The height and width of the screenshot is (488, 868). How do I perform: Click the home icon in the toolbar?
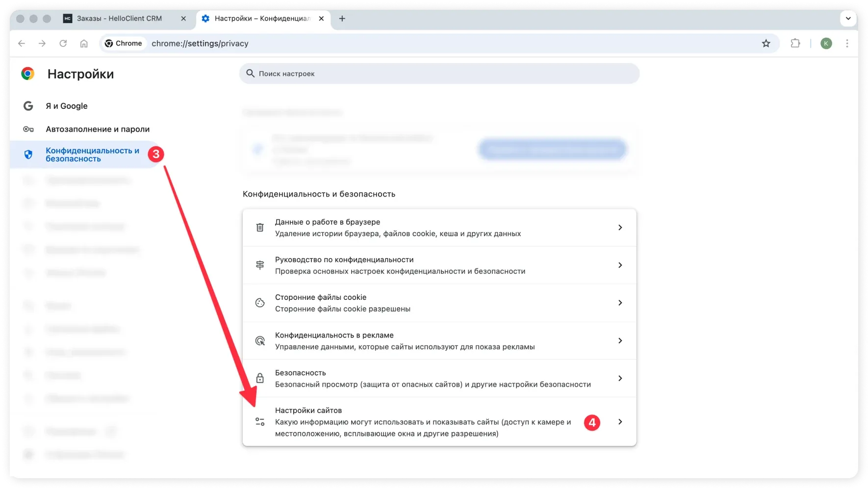point(83,44)
